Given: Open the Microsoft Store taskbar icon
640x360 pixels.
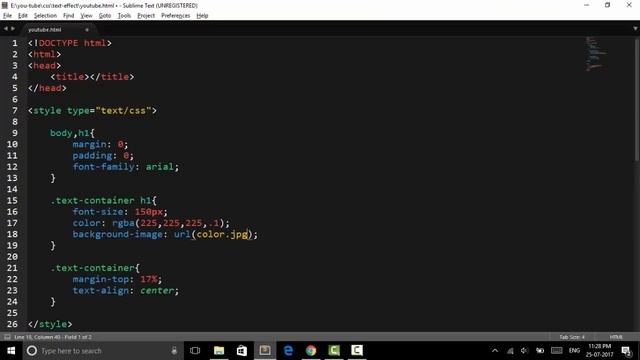Looking at the screenshot, I should (242, 351).
